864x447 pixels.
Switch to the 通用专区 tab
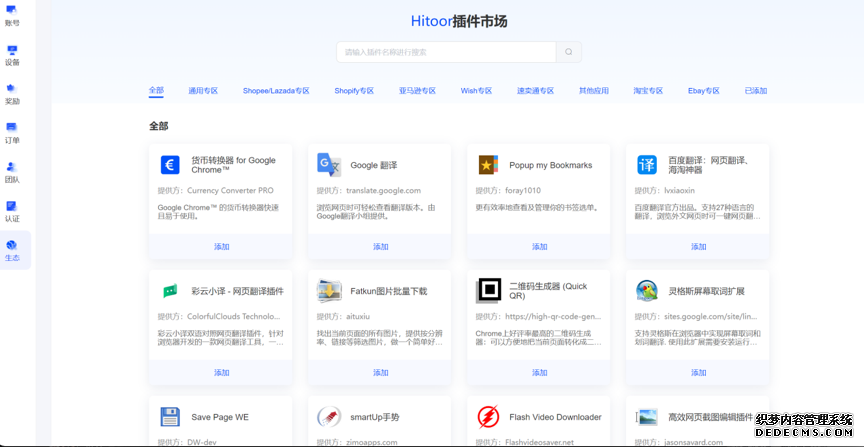203,91
